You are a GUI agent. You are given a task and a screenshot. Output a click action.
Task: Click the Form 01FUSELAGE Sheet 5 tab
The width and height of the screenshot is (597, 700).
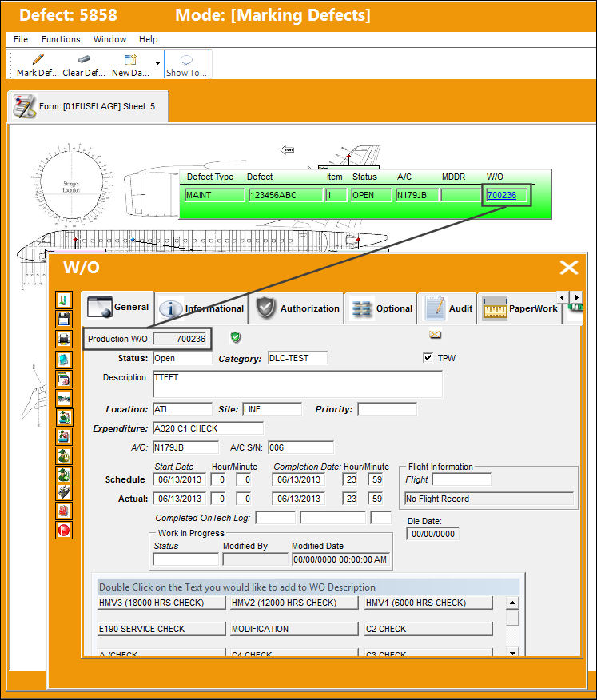pos(89,106)
